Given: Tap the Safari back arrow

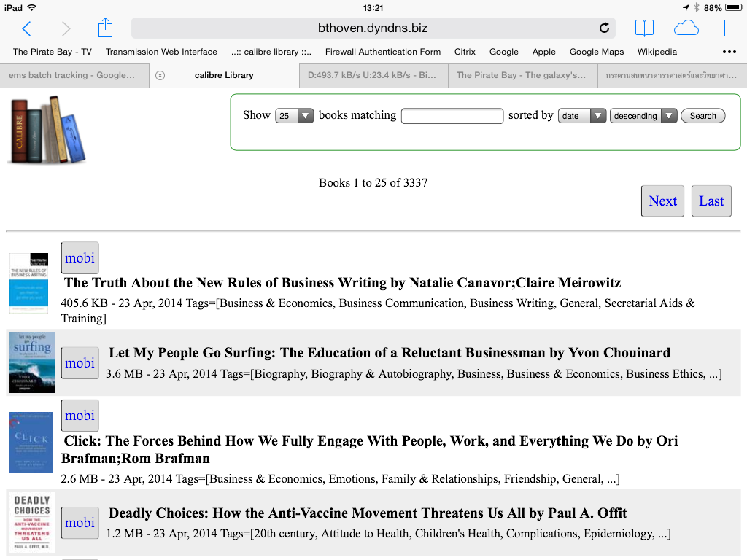Looking at the screenshot, I should (x=27, y=28).
